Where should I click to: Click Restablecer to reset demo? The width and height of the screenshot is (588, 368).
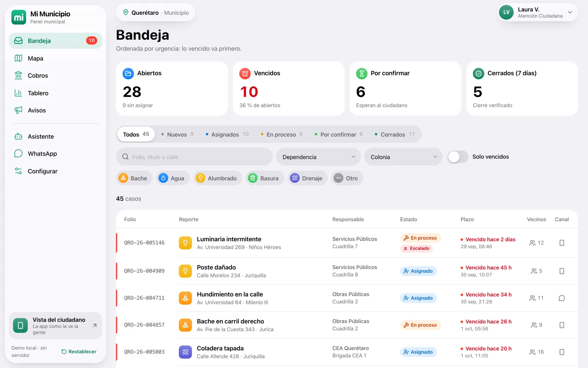pos(79,351)
